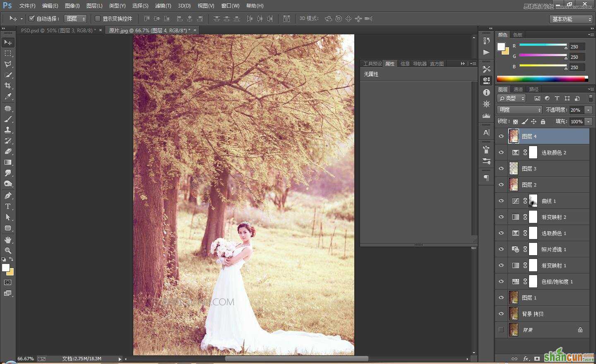Open the blend mode dropdown 明度
596x364 pixels.
(519, 110)
